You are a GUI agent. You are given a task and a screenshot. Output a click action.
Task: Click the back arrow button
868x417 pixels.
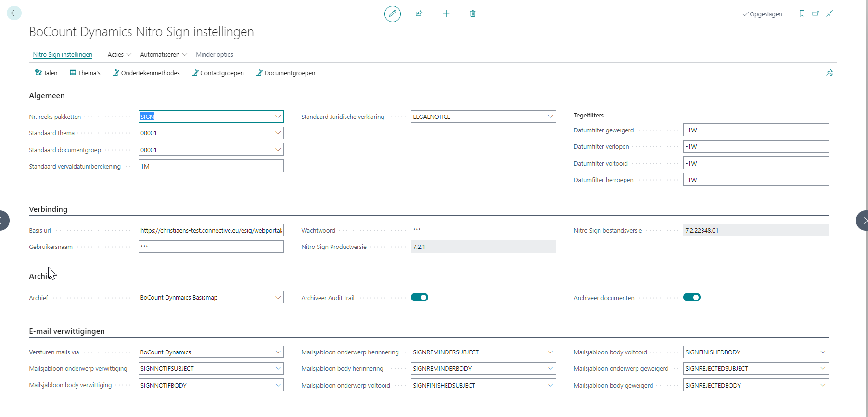pos(14,13)
